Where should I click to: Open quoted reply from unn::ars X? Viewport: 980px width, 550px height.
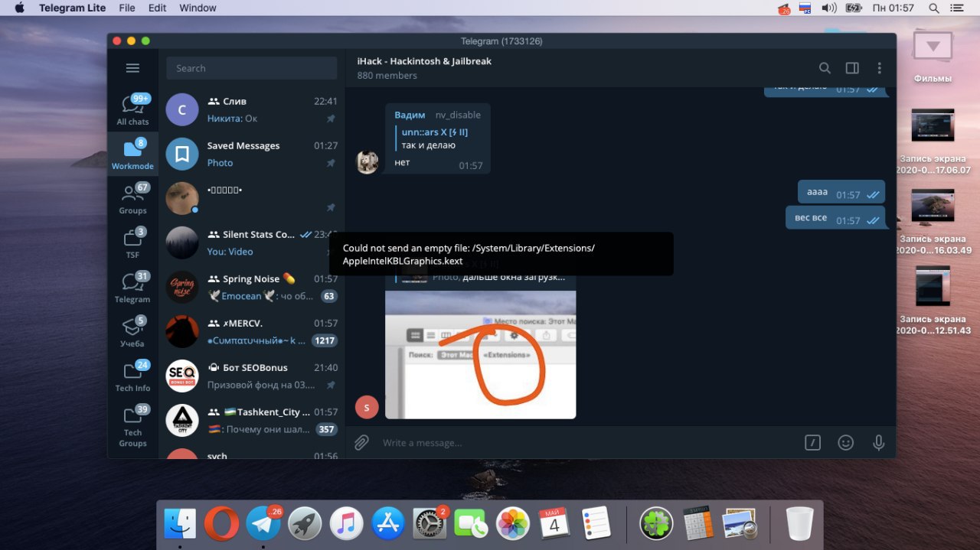tap(436, 138)
